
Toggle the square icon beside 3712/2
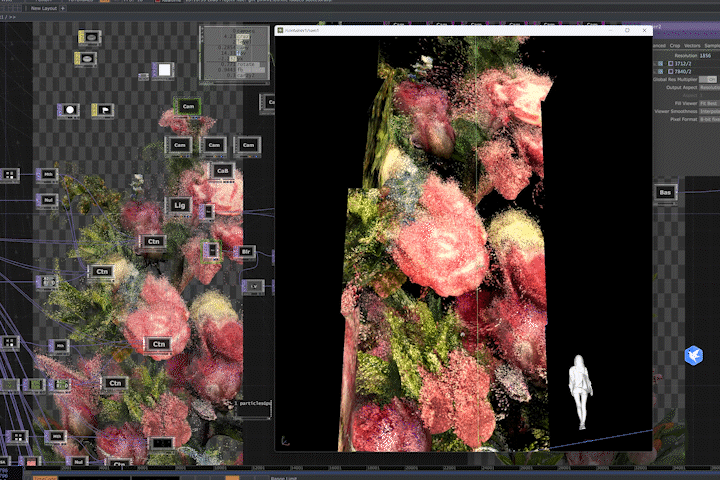click(x=670, y=63)
